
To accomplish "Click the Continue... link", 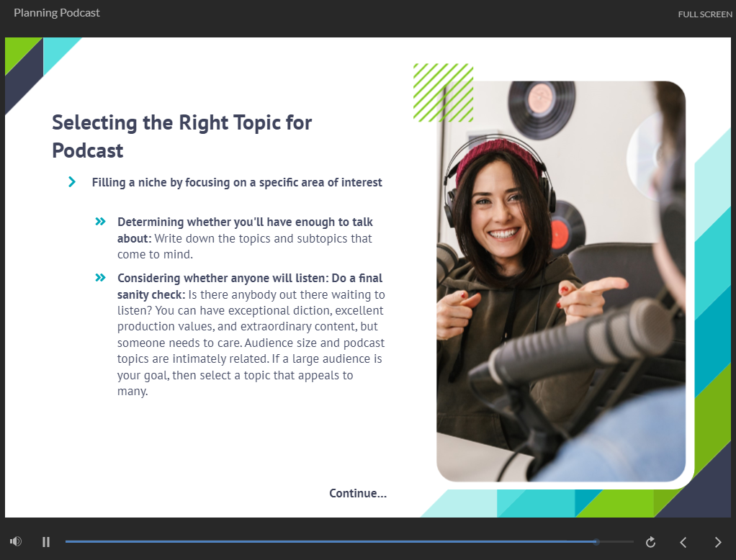I will (x=358, y=493).
